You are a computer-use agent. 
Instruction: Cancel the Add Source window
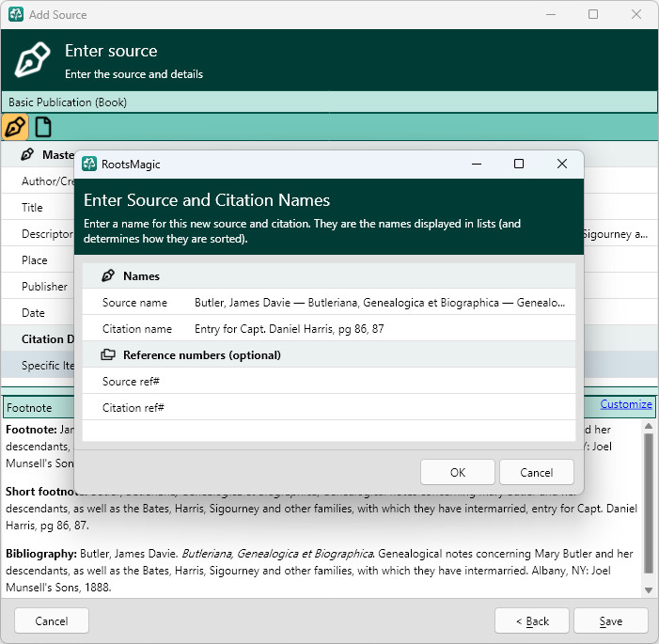point(52,620)
